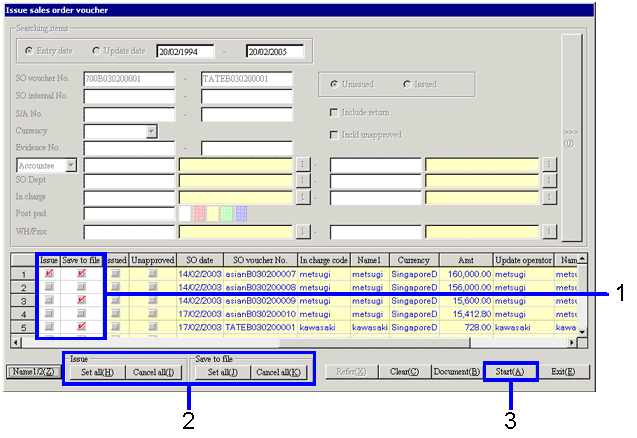This screenshot has width=637, height=438.
Task: Click amount cell 728.00
Action: click(x=466, y=327)
